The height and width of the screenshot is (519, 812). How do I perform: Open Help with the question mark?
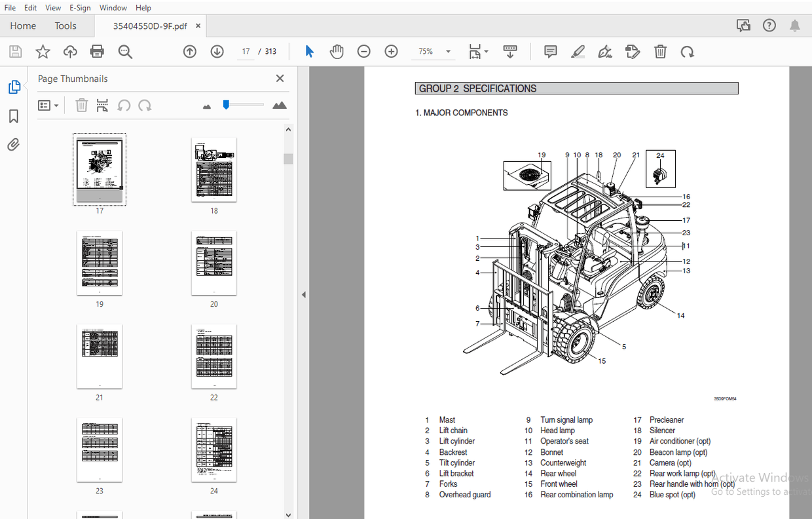tap(769, 25)
